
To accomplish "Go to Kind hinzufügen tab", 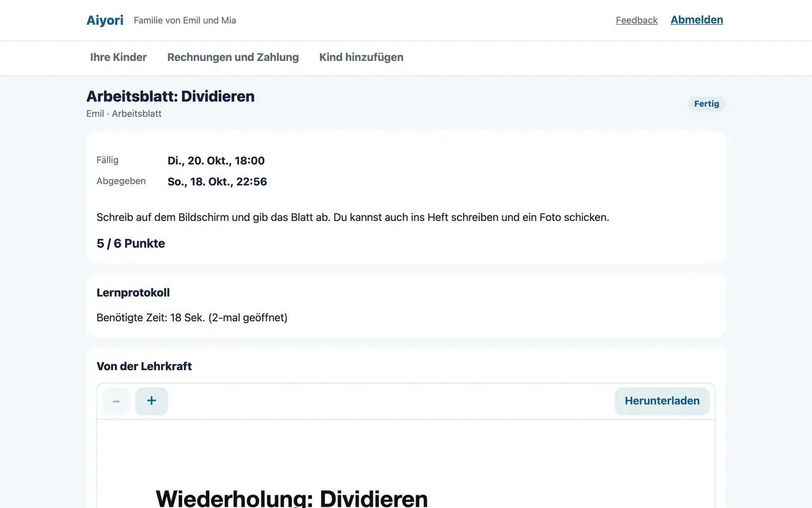I will [x=361, y=57].
